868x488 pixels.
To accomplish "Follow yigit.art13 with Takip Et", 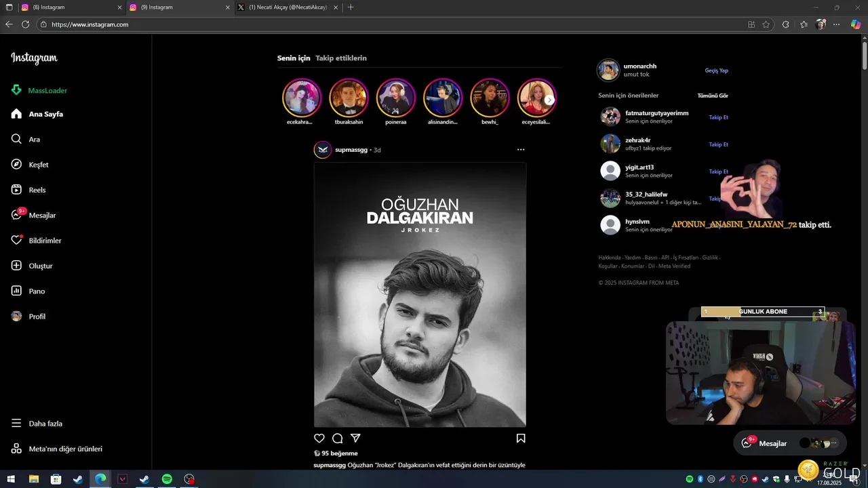I will (718, 171).
